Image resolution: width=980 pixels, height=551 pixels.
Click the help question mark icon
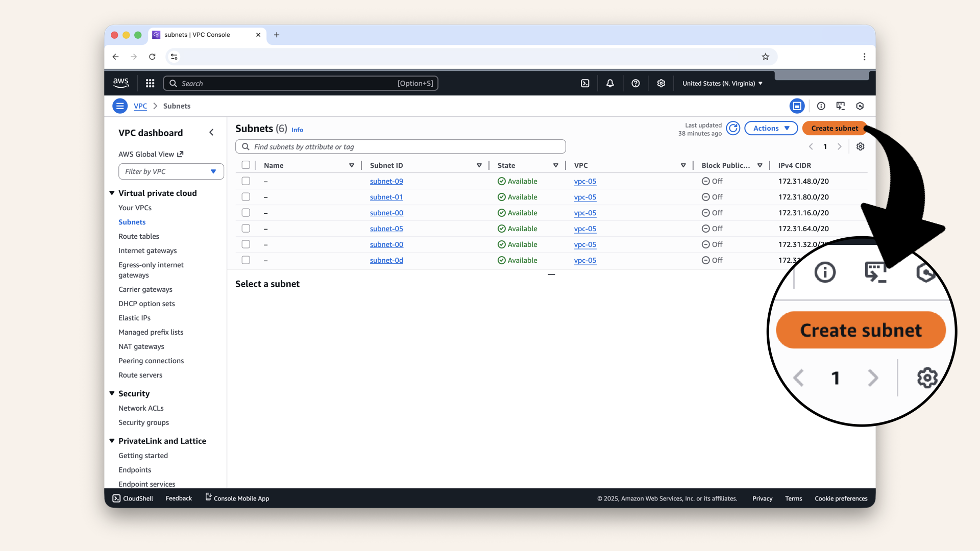(x=635, y=83)
